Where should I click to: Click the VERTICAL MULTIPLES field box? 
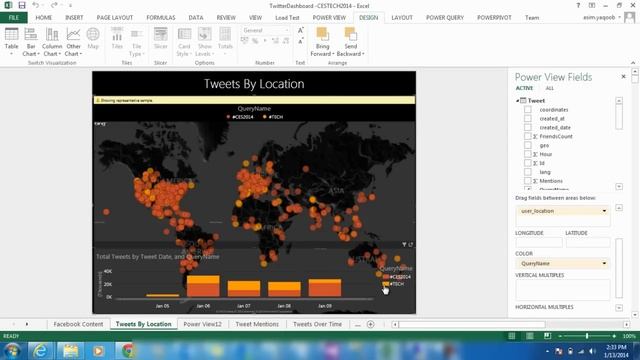pyautogui.click(x=563, y=289)
